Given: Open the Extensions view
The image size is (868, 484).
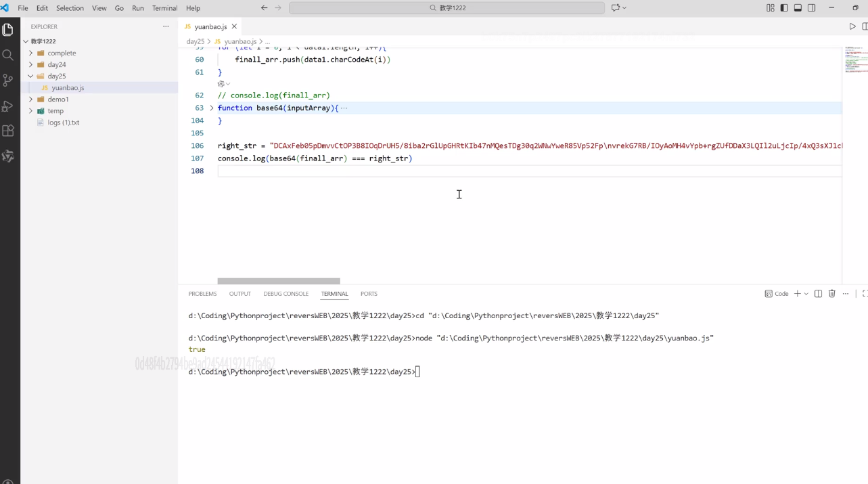Looking at the screenshot, I should coord(8,131).
